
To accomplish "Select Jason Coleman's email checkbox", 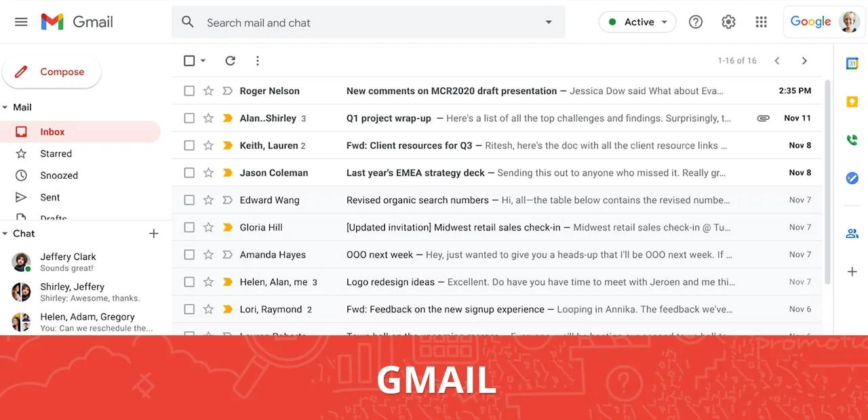I will 189,173.
